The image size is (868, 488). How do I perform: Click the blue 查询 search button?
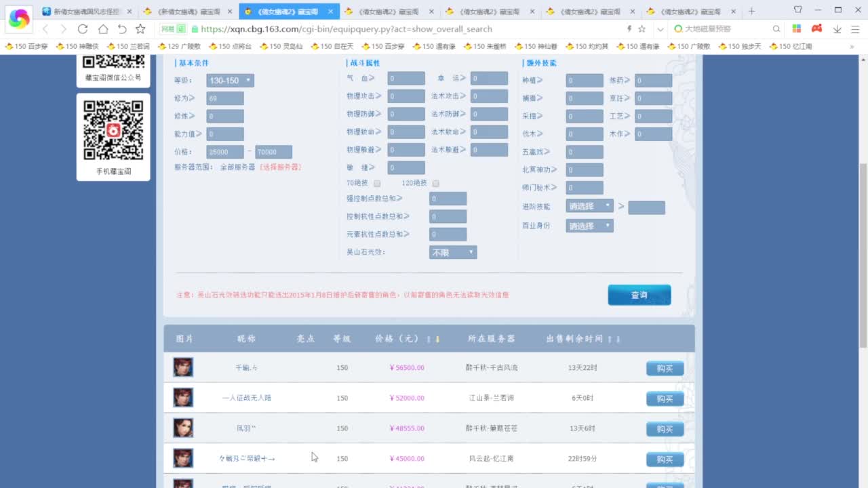pos(638,295)
